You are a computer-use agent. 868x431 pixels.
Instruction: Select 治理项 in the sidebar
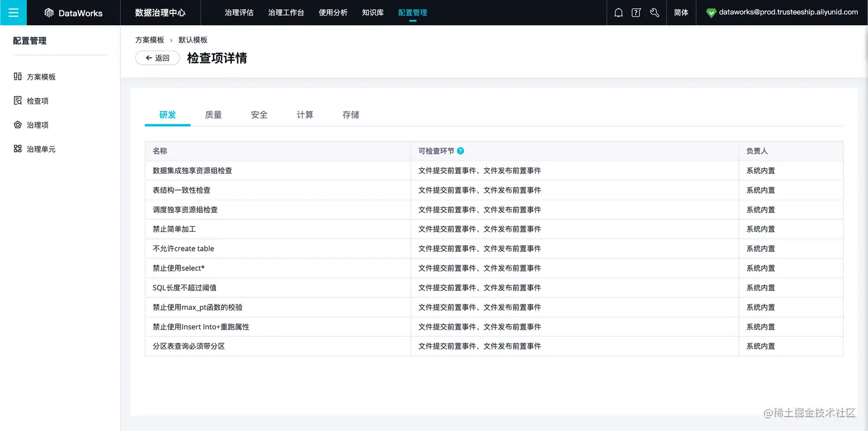tap(38, 125)
